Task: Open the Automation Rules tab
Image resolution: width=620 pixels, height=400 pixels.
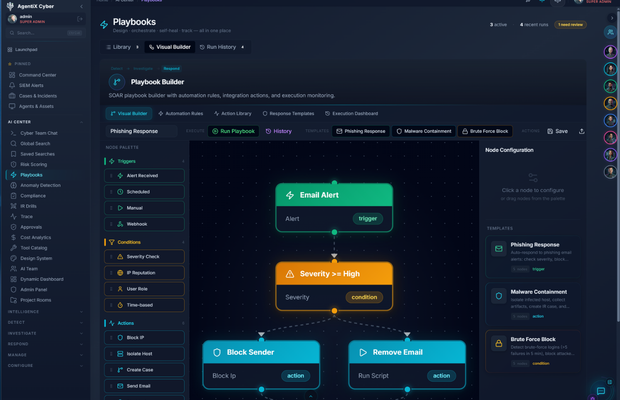Action: point(181,113)
